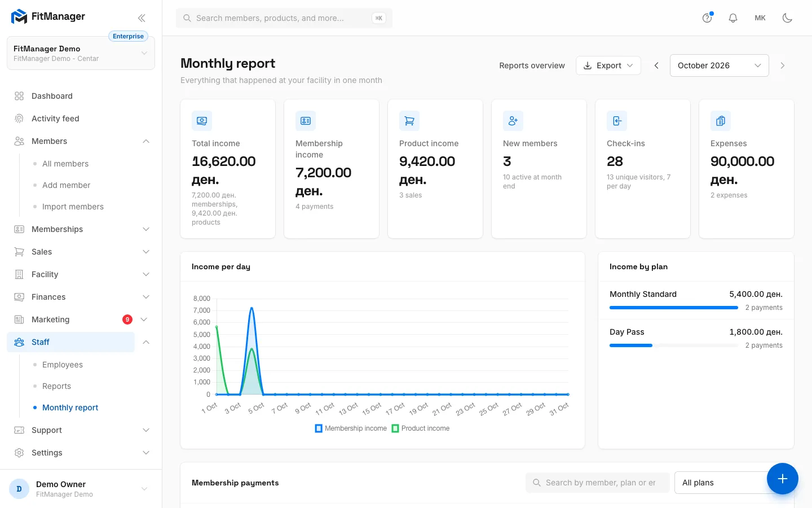Open Dashboard in sidebar
This screenshot has width=812, height=508.
pos(52,96)
